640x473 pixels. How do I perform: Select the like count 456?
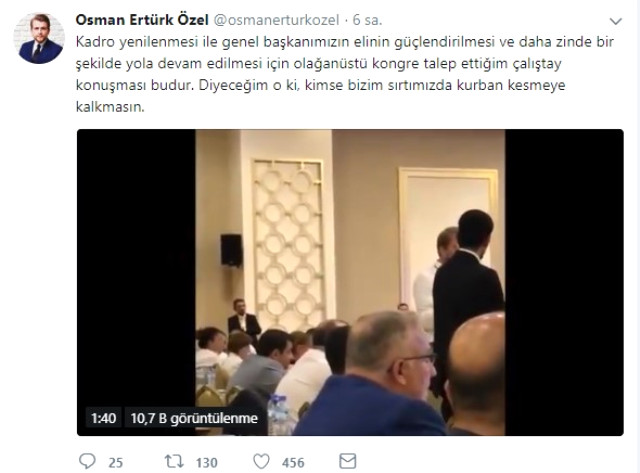(293, 462)
